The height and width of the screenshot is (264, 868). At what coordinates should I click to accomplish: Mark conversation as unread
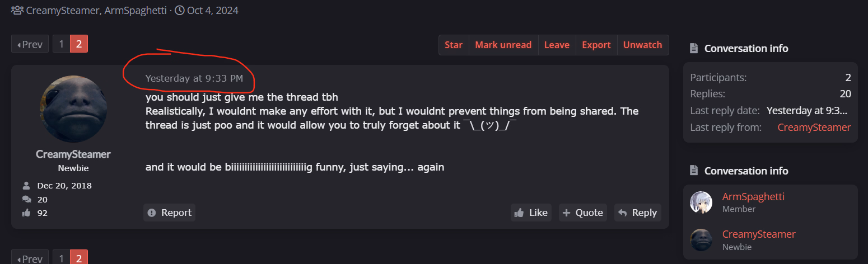(x=503, y=45)
